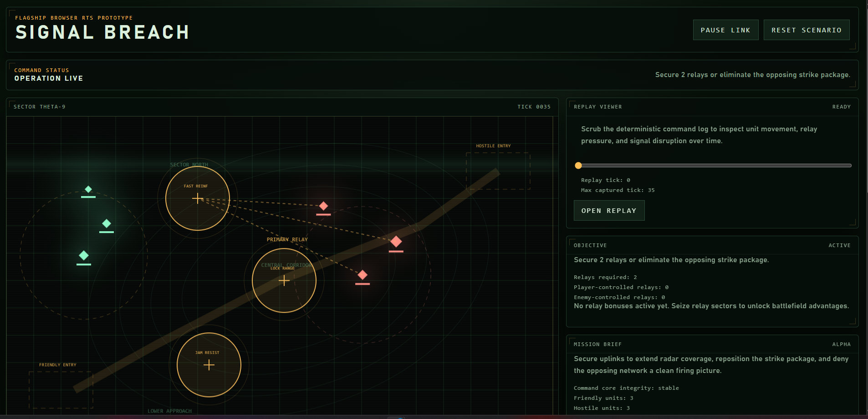Click the FAST REINF relay crosshair
Image resolution: width=868 pixels, height=419 pixels.
coord(198,198)
